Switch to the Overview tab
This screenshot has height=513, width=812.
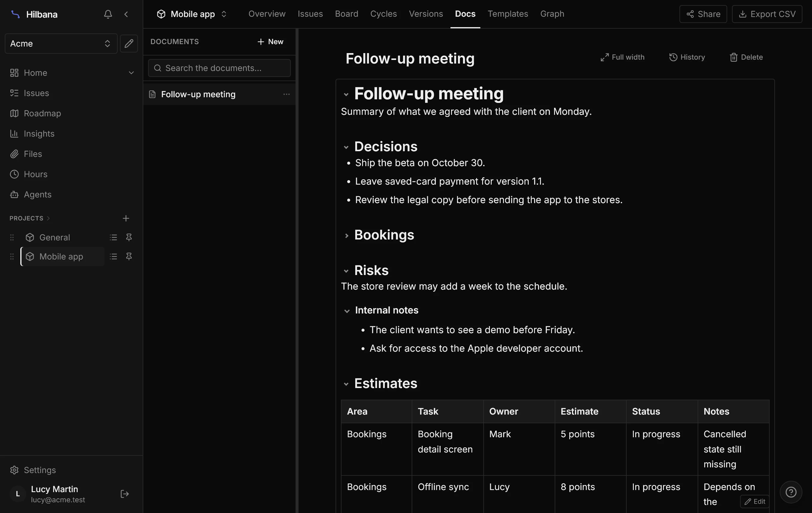pyautogui.click(x=267, y=14)
